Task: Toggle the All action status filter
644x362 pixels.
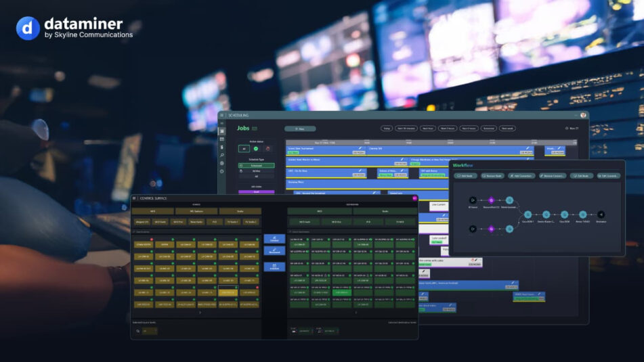Action: [244, 148]
